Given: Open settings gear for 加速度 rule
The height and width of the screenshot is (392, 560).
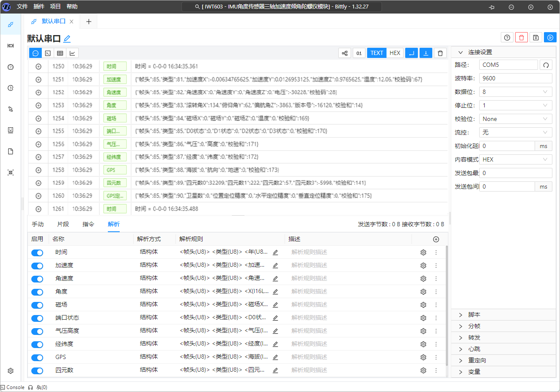Looking at the screenshot, I should click(x=423, y=266).
